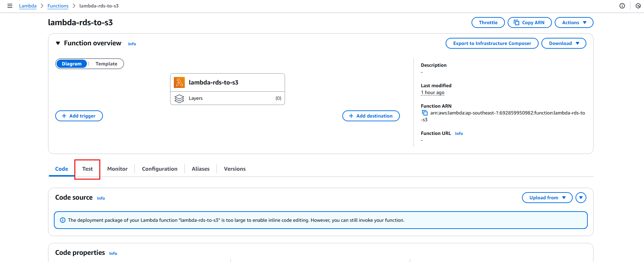Viewport: 644px width, 262px height.
Task: Open the hamburger navigation menu
Action: (10, 6)
